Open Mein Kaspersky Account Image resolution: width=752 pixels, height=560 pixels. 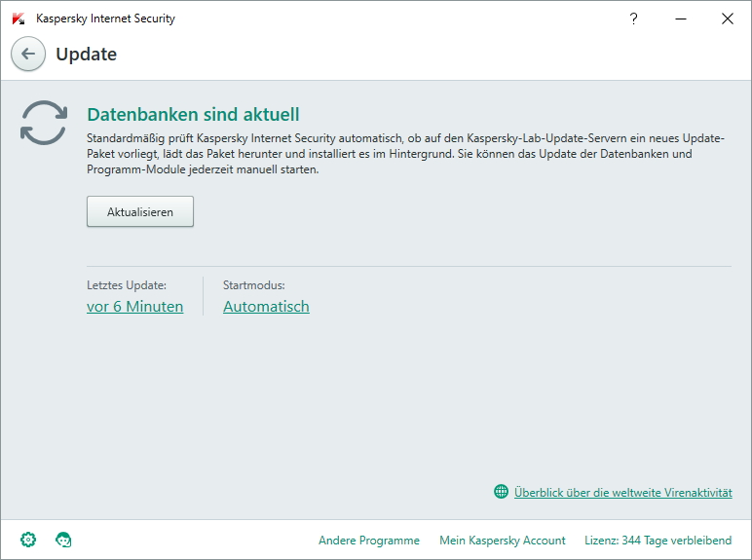click(x=502, y=541)
